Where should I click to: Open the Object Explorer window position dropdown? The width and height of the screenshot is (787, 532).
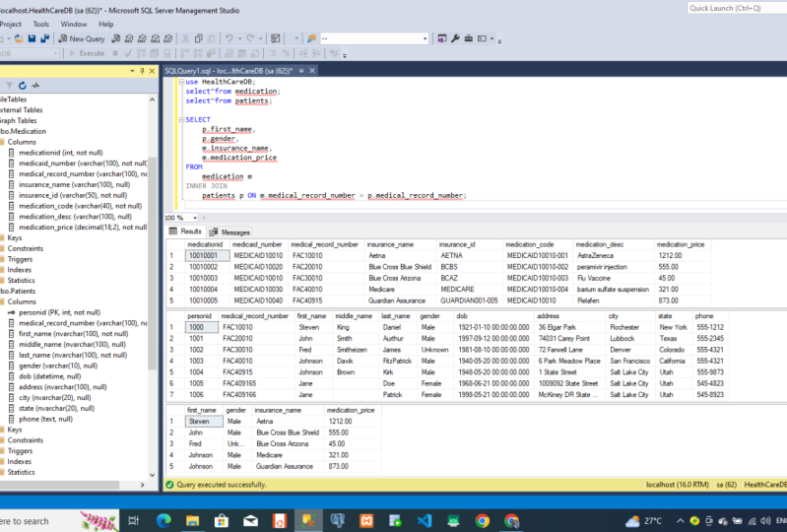click(132, 71)
